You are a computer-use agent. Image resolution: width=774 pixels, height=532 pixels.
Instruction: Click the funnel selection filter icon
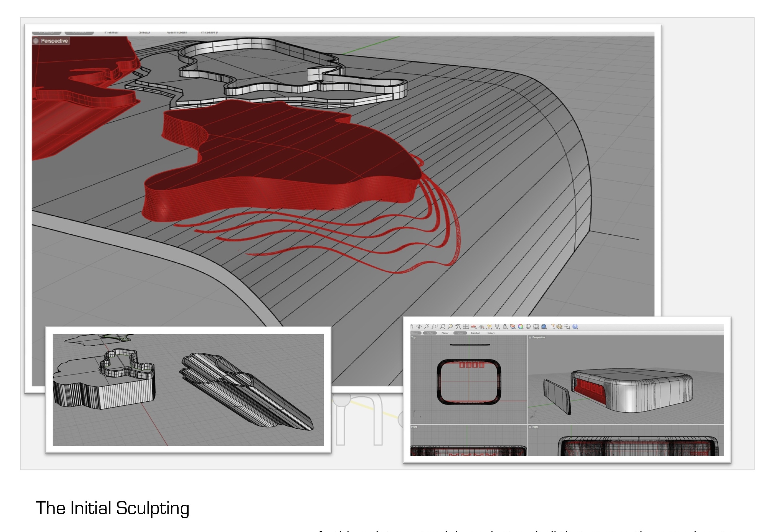[553, 327]
